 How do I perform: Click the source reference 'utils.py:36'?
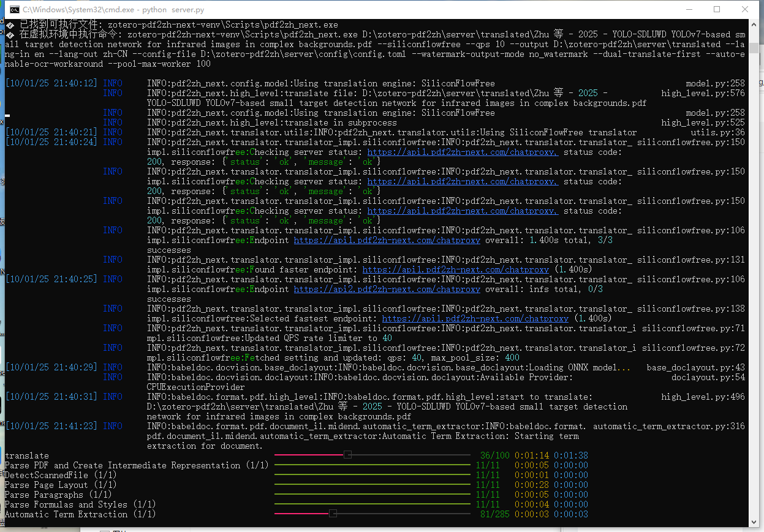[718, 132]
